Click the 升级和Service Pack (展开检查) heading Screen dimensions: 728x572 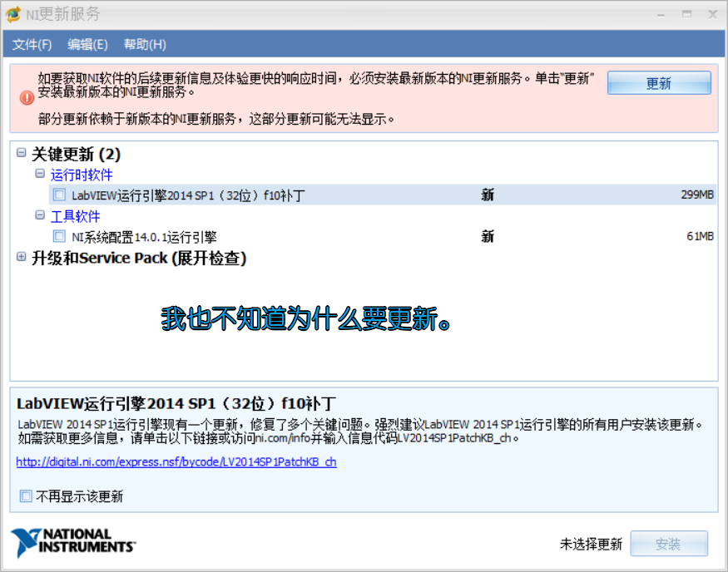point(139,258)
